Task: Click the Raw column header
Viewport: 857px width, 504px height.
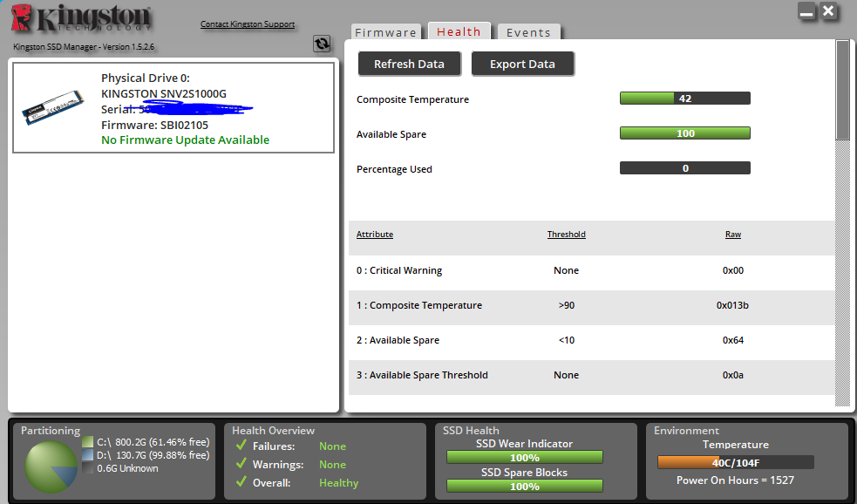Action: pos(733,234)
